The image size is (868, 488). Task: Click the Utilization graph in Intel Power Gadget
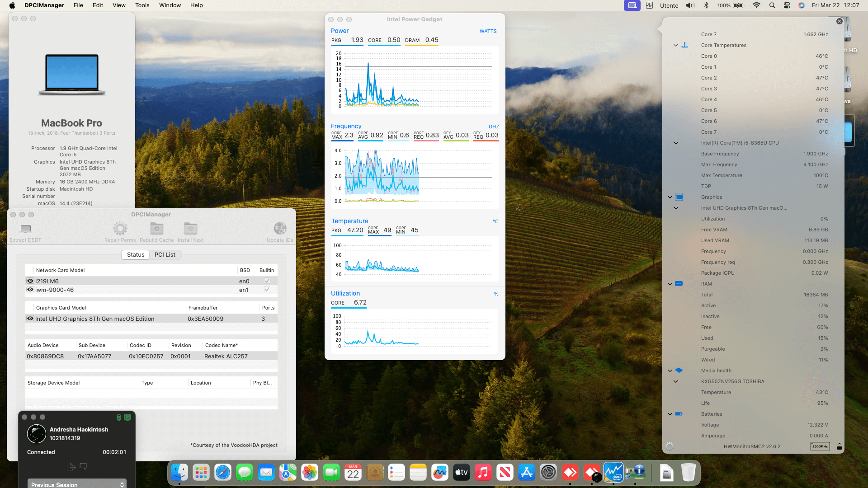coord(415,331)
